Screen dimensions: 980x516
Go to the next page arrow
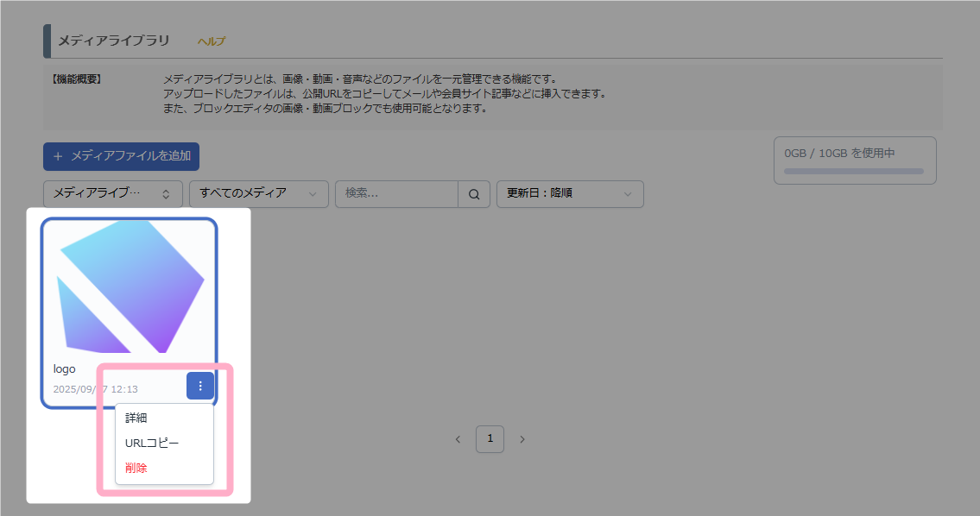coord(522,439)
